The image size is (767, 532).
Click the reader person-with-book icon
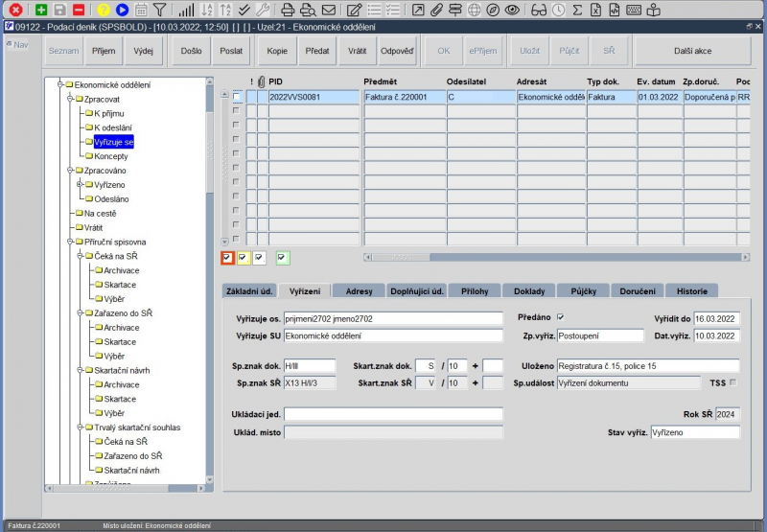click(653, 10)
